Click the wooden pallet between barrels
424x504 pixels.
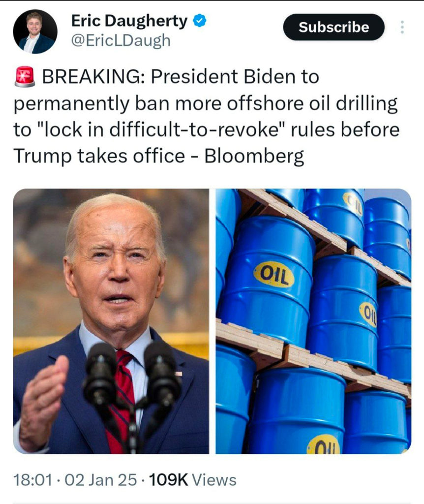(x=313, y=357)
